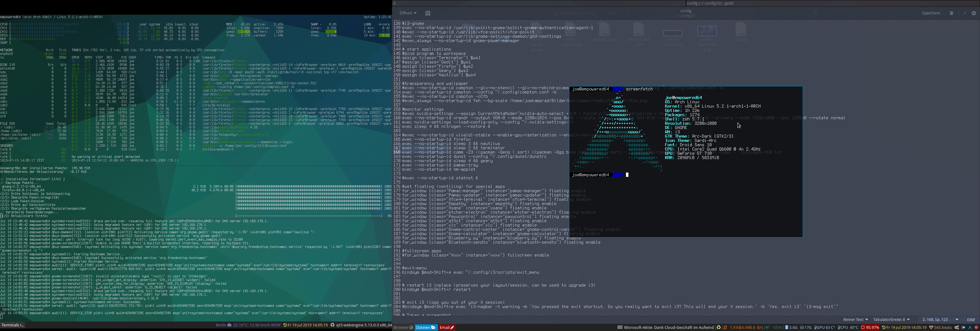This screenshot has height=331, width=980.
Task: Click the red 95.97% CPU load block
Action: (x=870, y=328)
